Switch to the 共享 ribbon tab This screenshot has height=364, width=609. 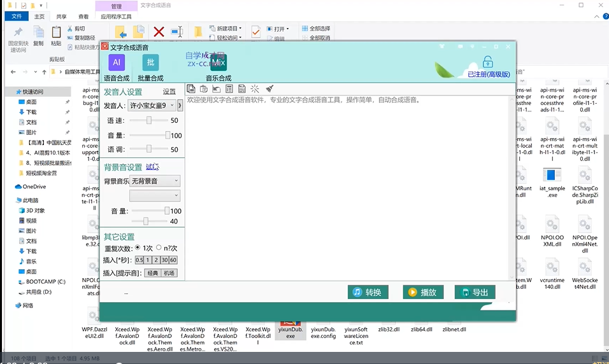(61, 17)
